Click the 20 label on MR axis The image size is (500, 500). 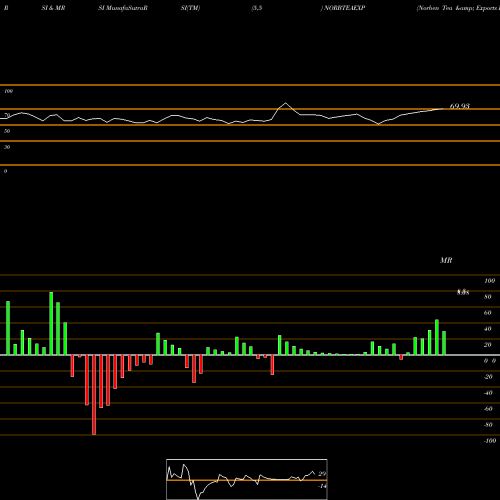488,345
